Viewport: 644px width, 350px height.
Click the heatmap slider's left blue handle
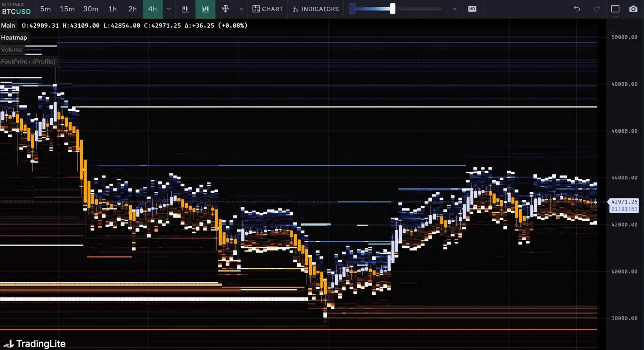point(353,8)
